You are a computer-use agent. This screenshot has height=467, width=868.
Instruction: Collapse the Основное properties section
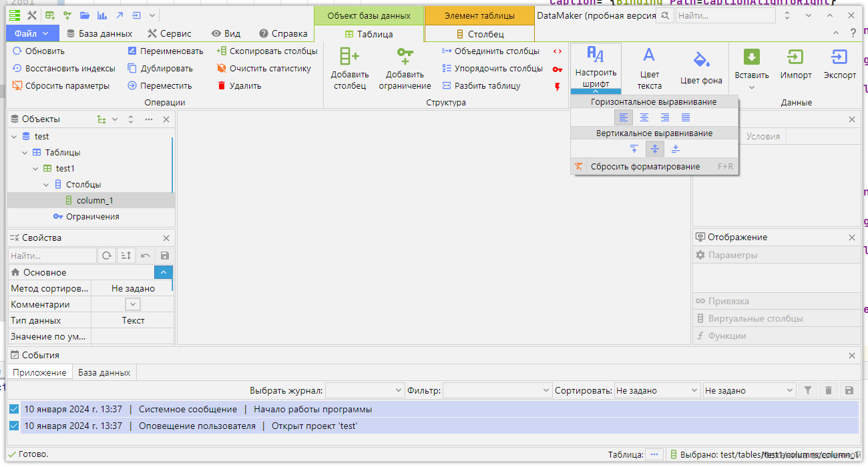[x=164, y=272]
